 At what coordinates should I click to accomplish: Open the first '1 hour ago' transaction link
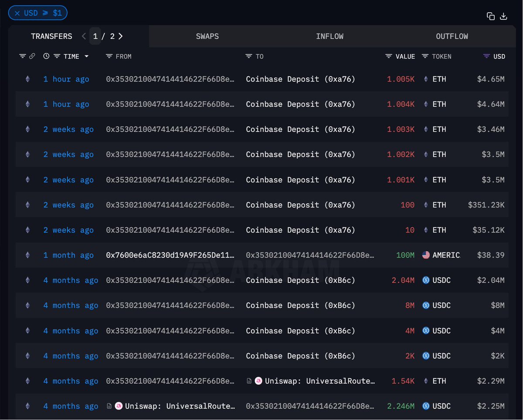[66, 79]
